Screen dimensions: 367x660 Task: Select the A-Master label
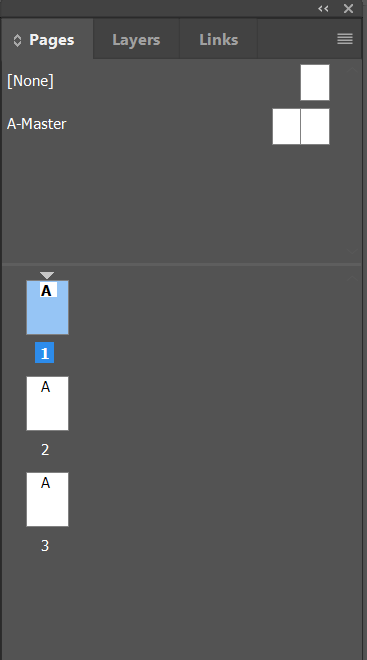[x=37, y=124]
